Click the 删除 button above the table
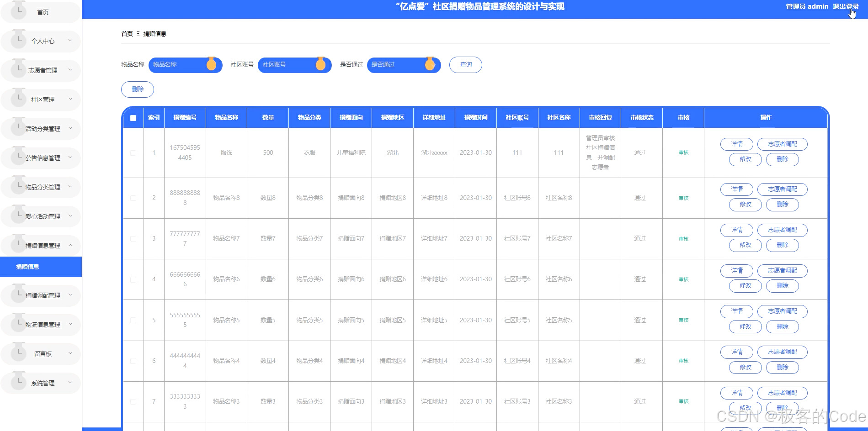The width and height of the screenshot is (868, 431). click(138, 89)
